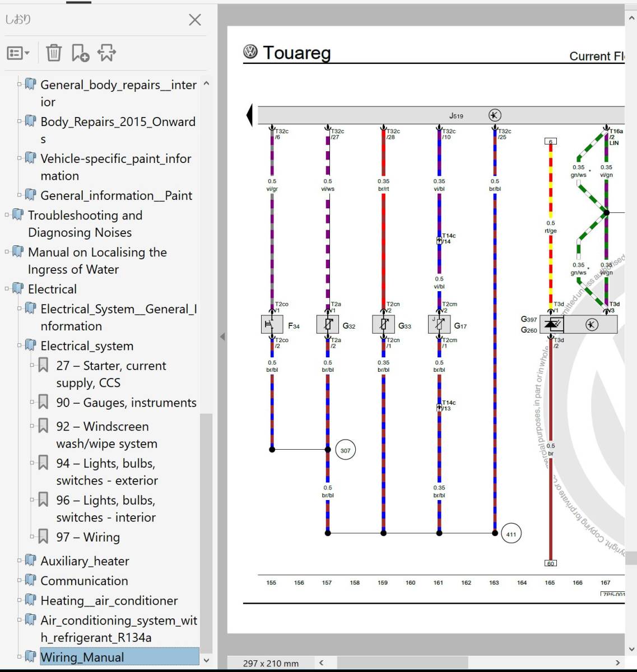Click the bookmarks panel vertical scrollbar thumb

[x=206, y=532]
